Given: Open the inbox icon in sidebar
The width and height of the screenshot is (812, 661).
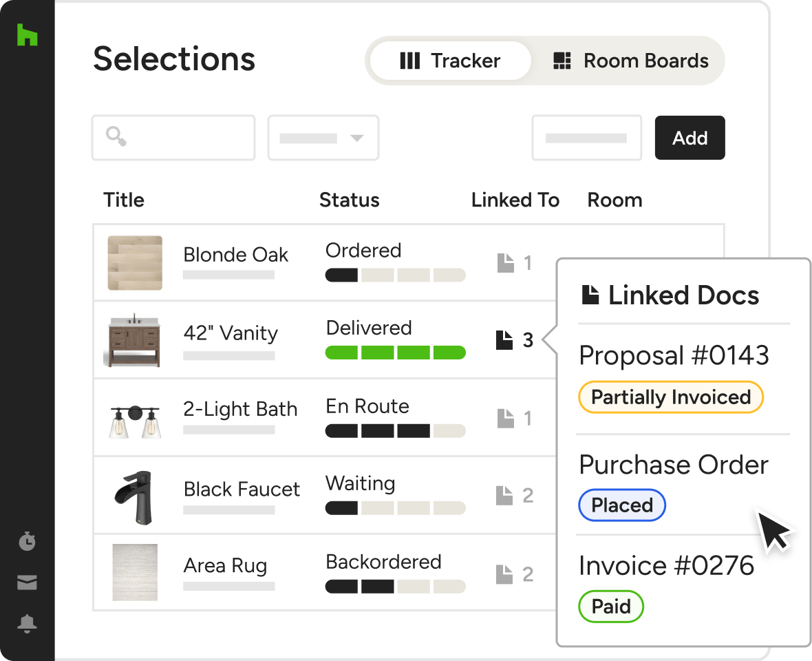Looking at the screenshot, I should (27, 583).
